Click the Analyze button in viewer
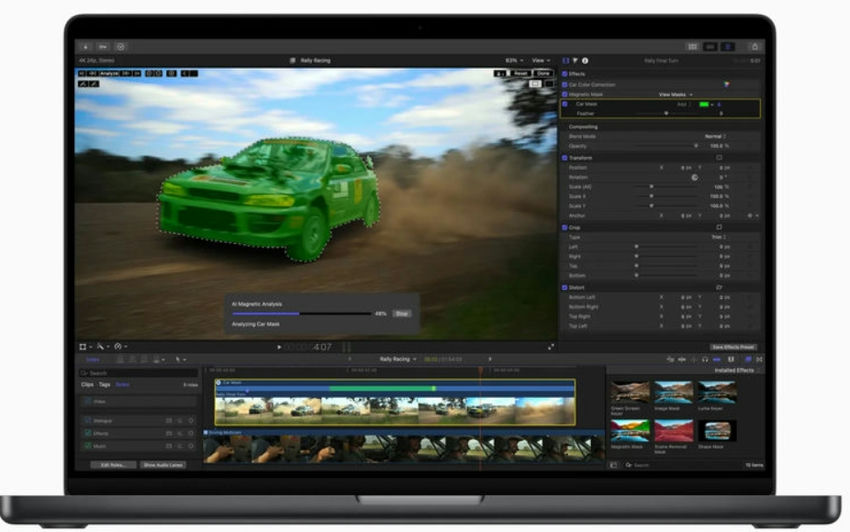The width and height of the screenshot is (850, 532). point(110,73)
